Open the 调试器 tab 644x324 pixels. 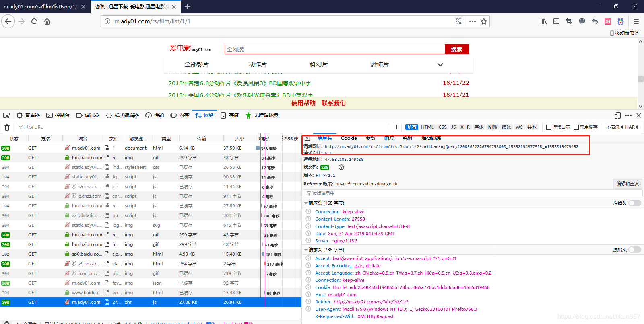click(88, 115)
